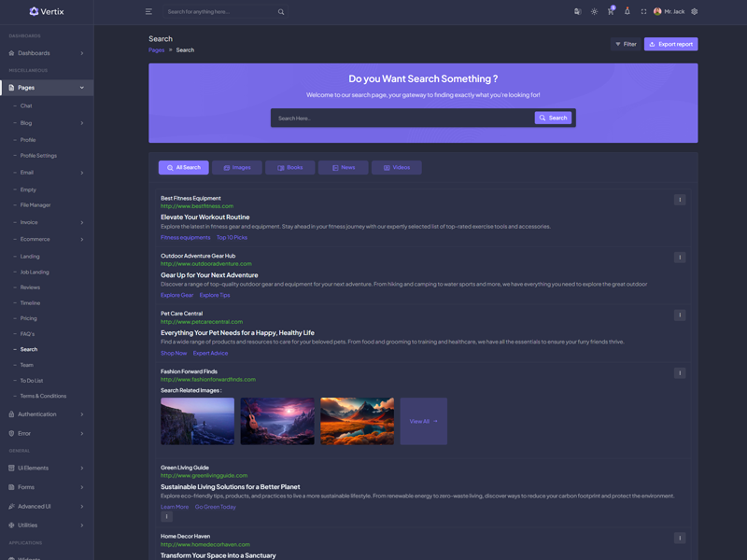Switch theme with the sun icon
This screenshot has height=560, width=747.
coord(594,12)
